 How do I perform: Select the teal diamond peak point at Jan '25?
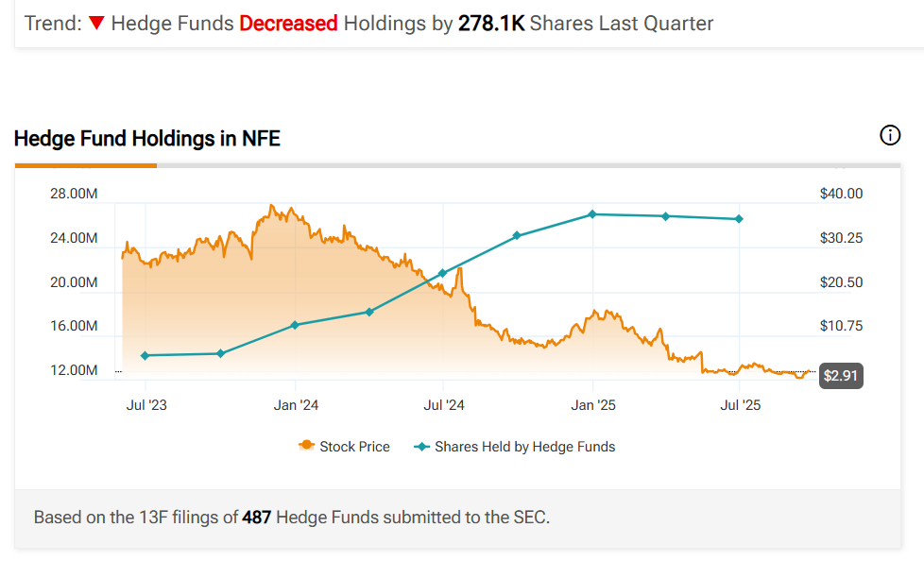point(592,214)
